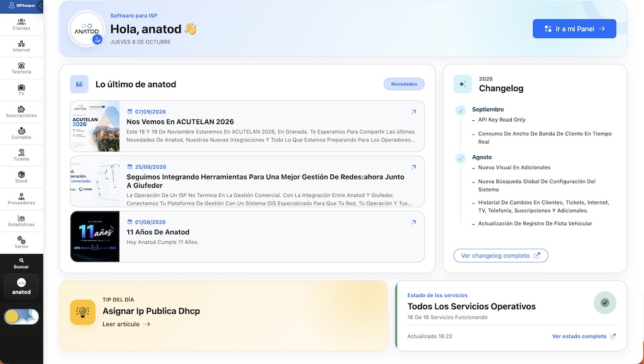Image resolution: width=644 pixels, height=364 pixels.
Task: Toggle the light/dark theme switch
Action: coord(21,316)
